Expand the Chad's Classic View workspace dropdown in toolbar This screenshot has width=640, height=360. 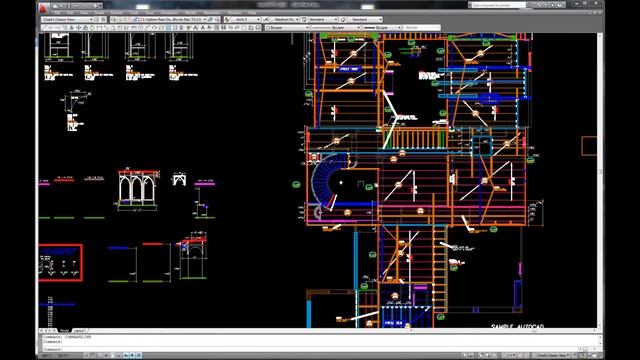coord(90,20)
